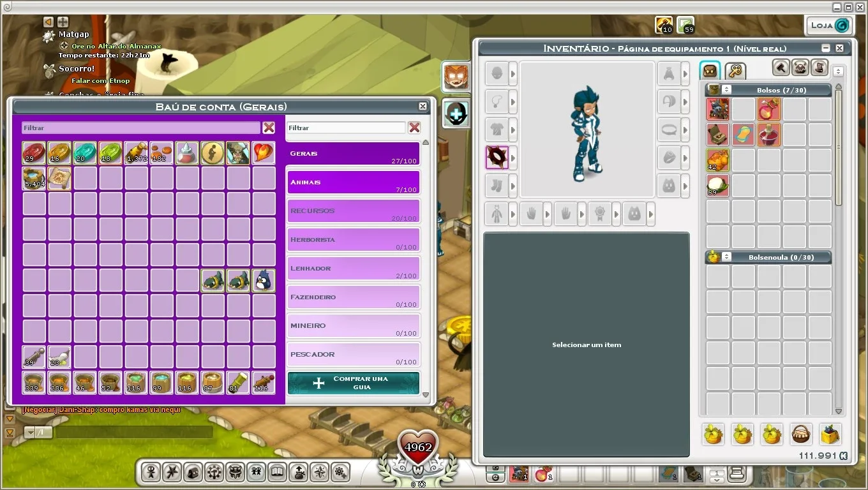
Task: Click the inventory bags vertical scrollbar
Action: click(839, 147)
